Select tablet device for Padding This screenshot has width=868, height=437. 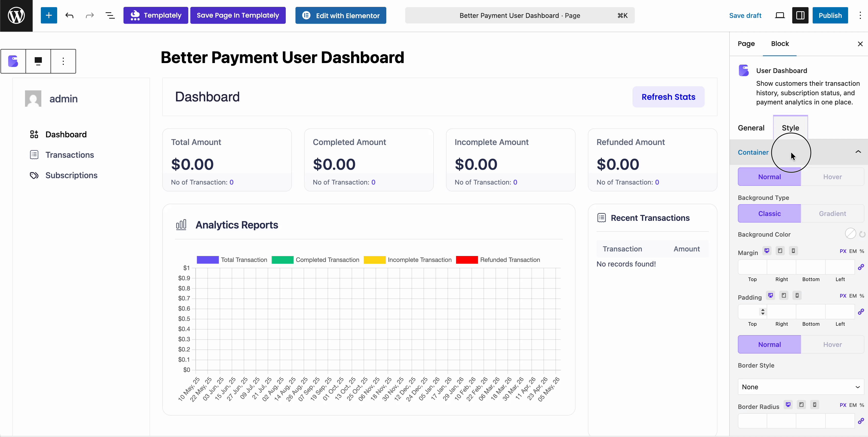pyautogui.click(x=784, y=295)
